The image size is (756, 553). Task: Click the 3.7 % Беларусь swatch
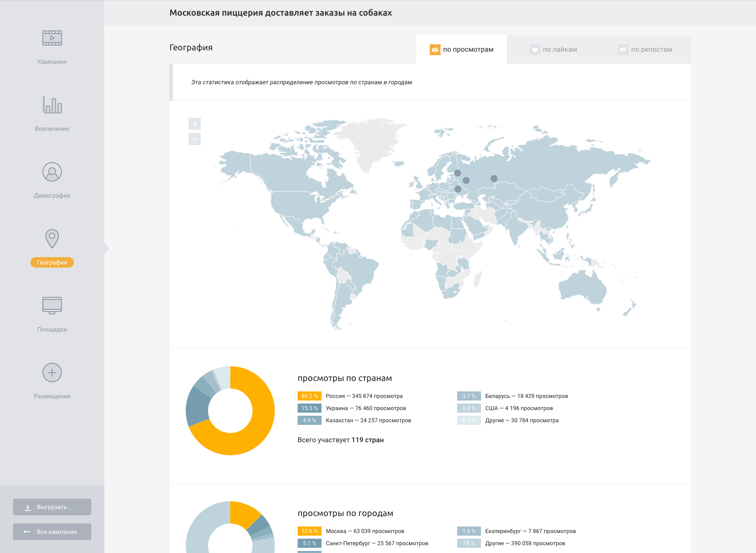click(x=469, y=396)
